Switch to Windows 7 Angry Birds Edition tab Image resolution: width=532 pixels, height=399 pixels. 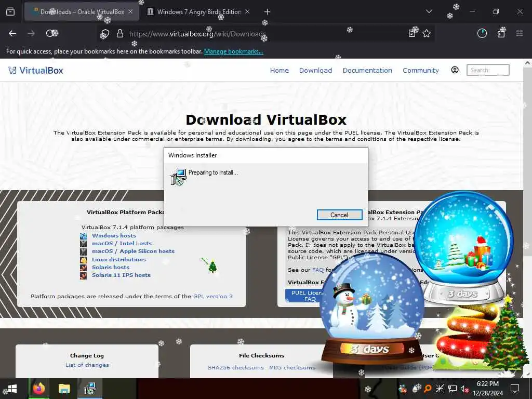(199, 12)
